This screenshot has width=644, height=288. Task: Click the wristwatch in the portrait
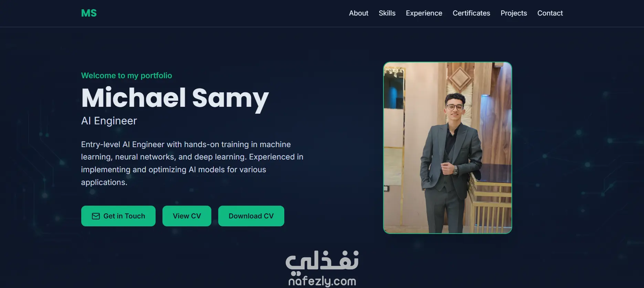tap(455, 170)
